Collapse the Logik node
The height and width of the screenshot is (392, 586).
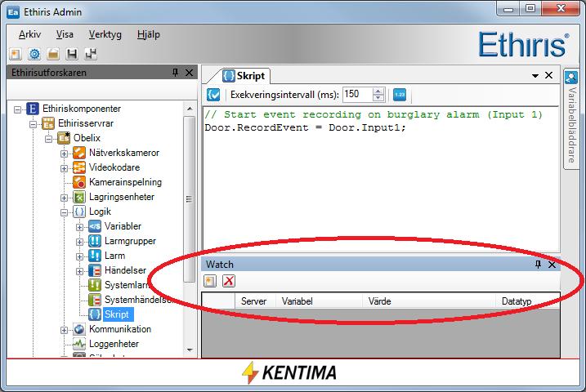point(64,212)
